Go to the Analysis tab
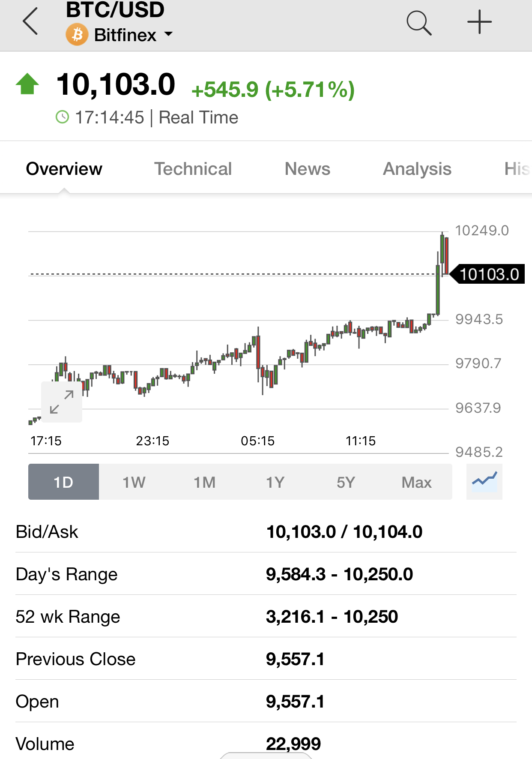The height and width of the screenshot is (759, 532). tap(417, 169)
